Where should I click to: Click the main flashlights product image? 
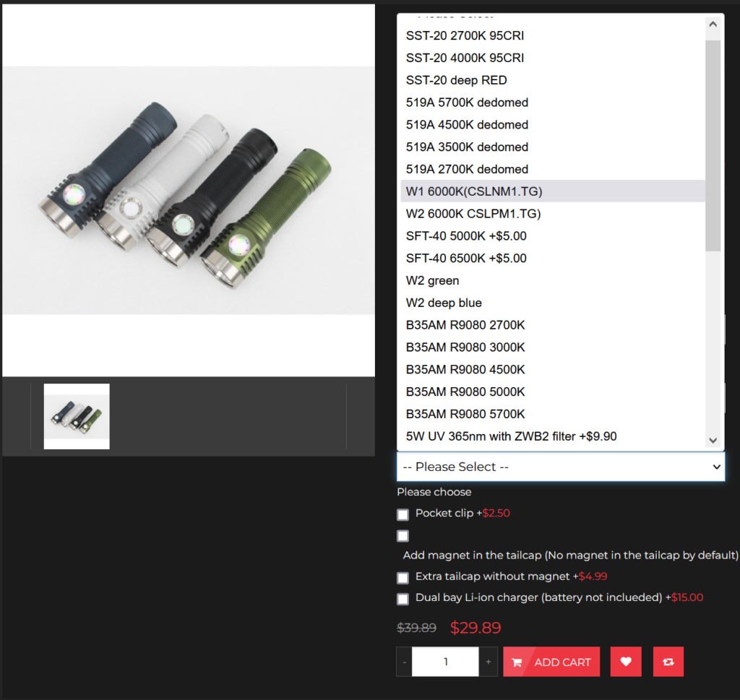pos(188,191)
